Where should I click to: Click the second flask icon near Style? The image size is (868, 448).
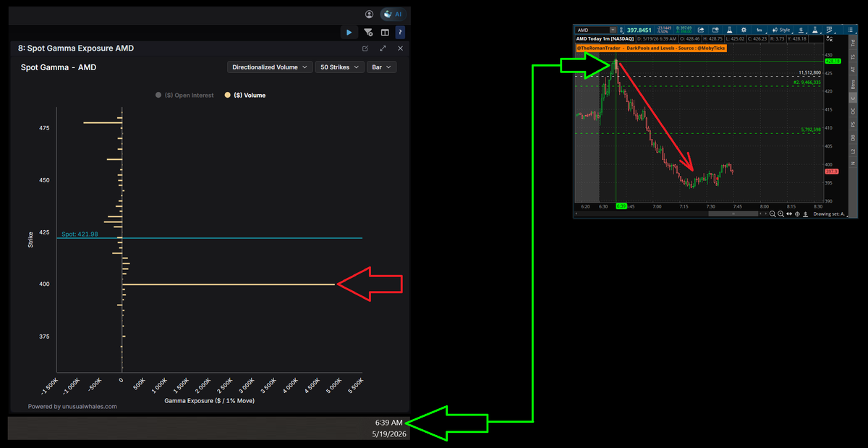tap(814, 30)
